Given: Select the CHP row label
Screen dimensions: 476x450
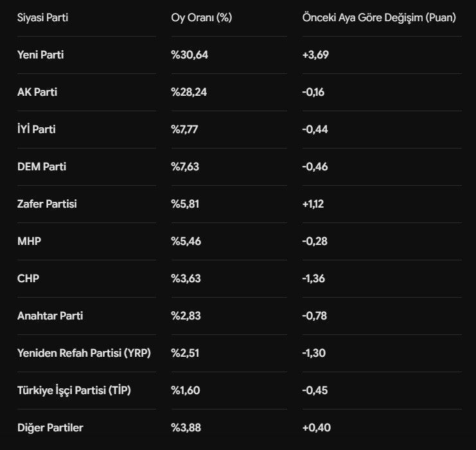Looking at the screenshot, I should click(28, 278).
